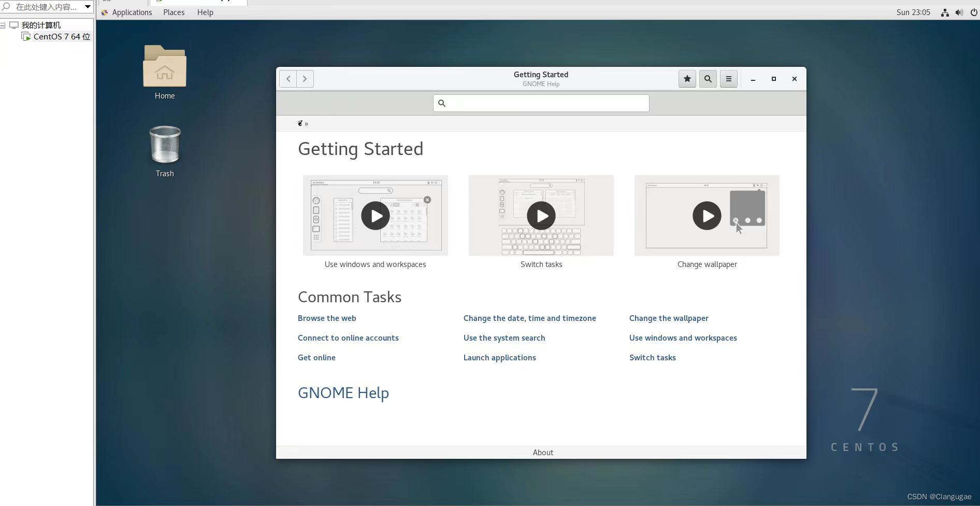Open the bookmarks star button
Image resolution: width=980 pixels, height=506 pixels.
(687, 79)
